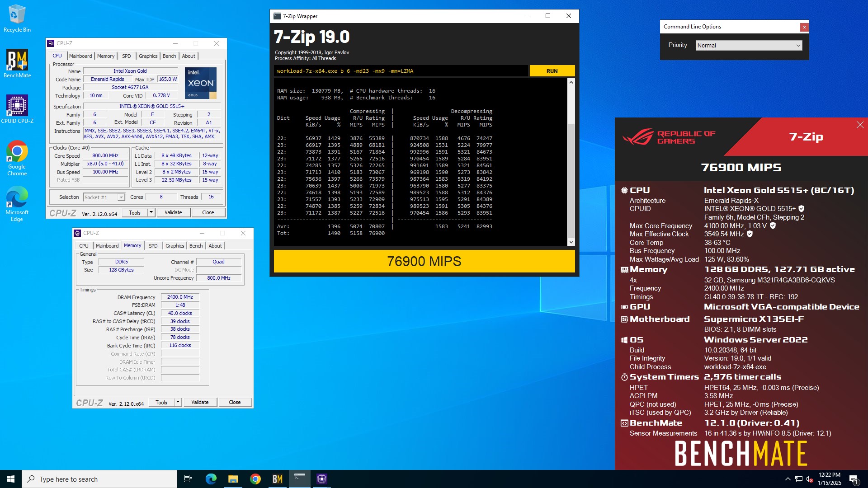Click Validate in the top CPU-Z window
The image size is (868, 488).
click(173, 212)
